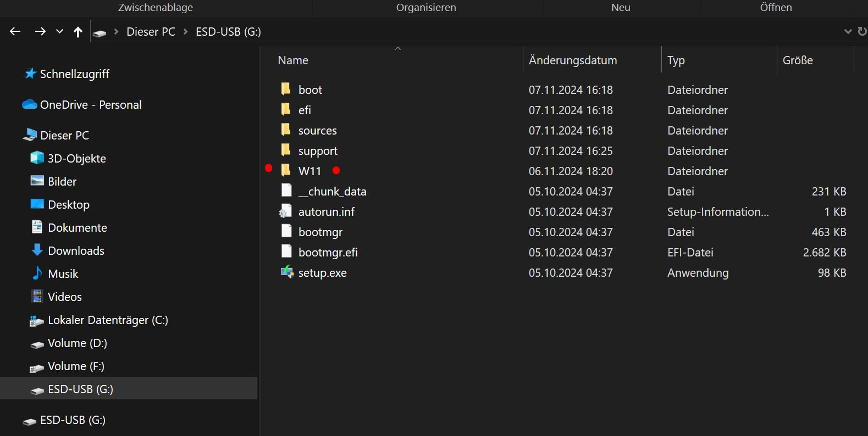Click the 463 KB size of bootmgr
The height and width of the screenshot is (436, 868).
click(x=829, y=232)
